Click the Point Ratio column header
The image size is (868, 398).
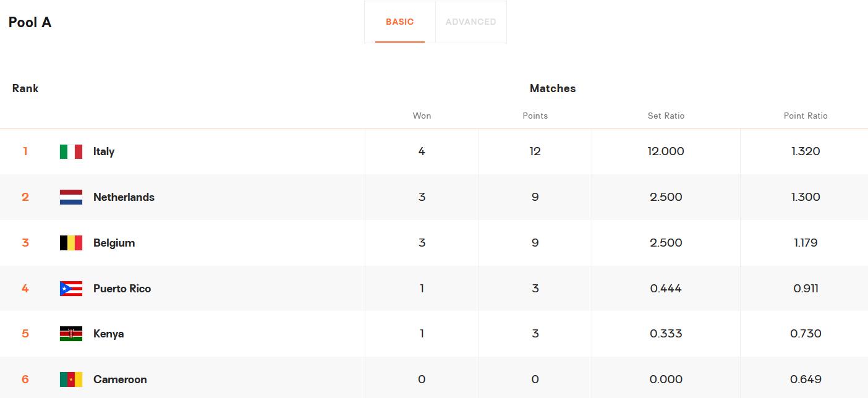click(805, 116)
